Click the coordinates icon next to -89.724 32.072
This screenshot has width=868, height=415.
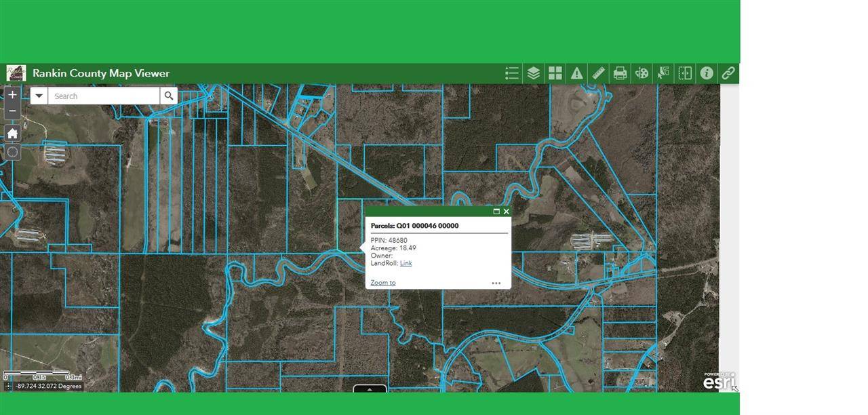[9, 387]
